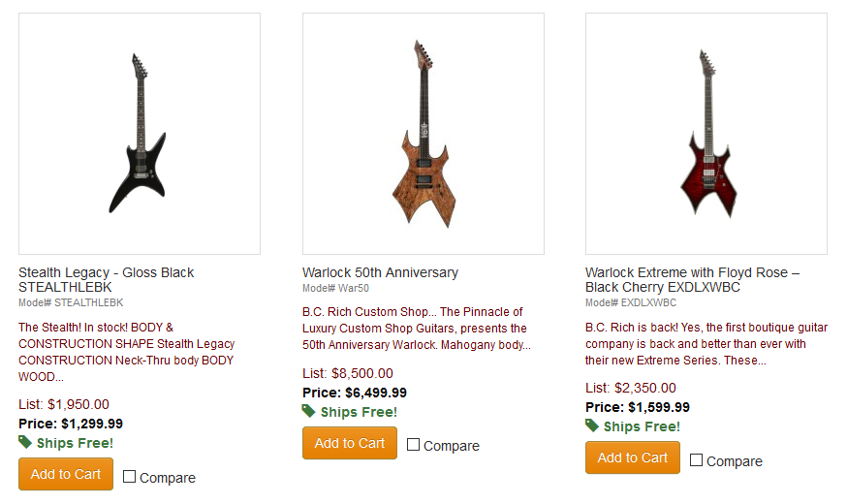Enable Compare for Warlock 50th Anniversary
The image size is (847, 504).
click(414, 445)
